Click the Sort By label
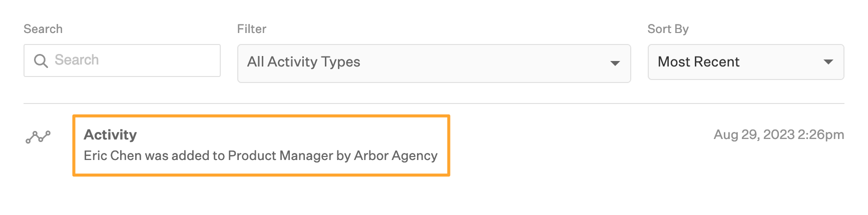Screen dimensions: 868x215 point(668,29)
